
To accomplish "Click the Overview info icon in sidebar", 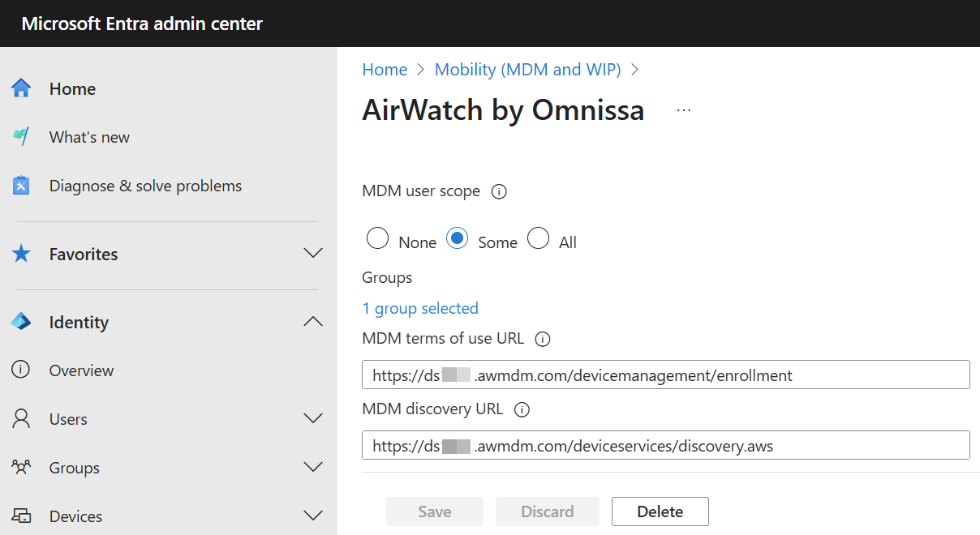I will point(21,370).
